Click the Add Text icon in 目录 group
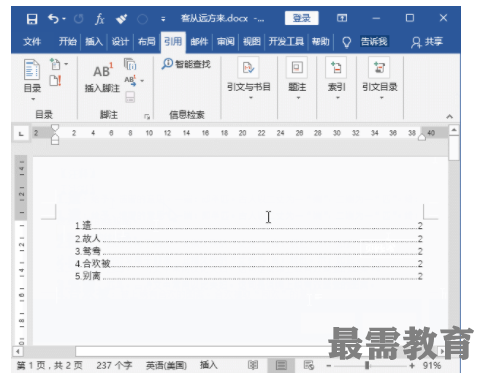The width and height of the screenshot is (480, 383). pos(56,64)
